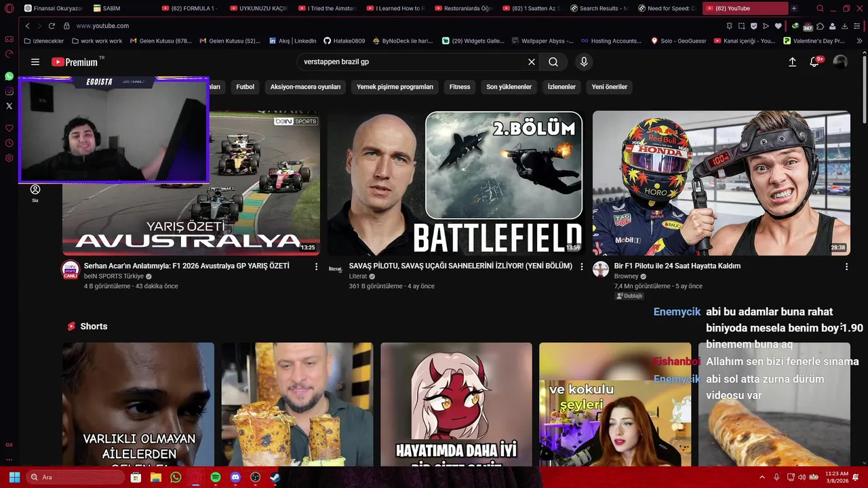Open the Siz (You) sidebar entry

point(35,193)
